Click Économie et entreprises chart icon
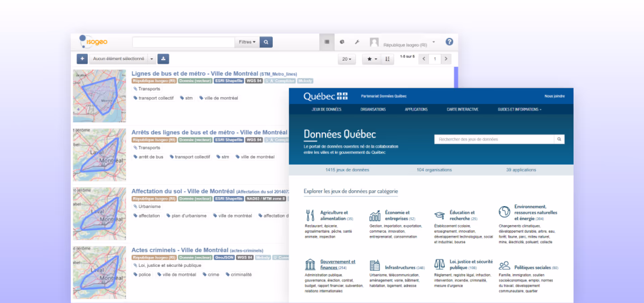Viewport: 644px width, 303px height. pos(375,216)
